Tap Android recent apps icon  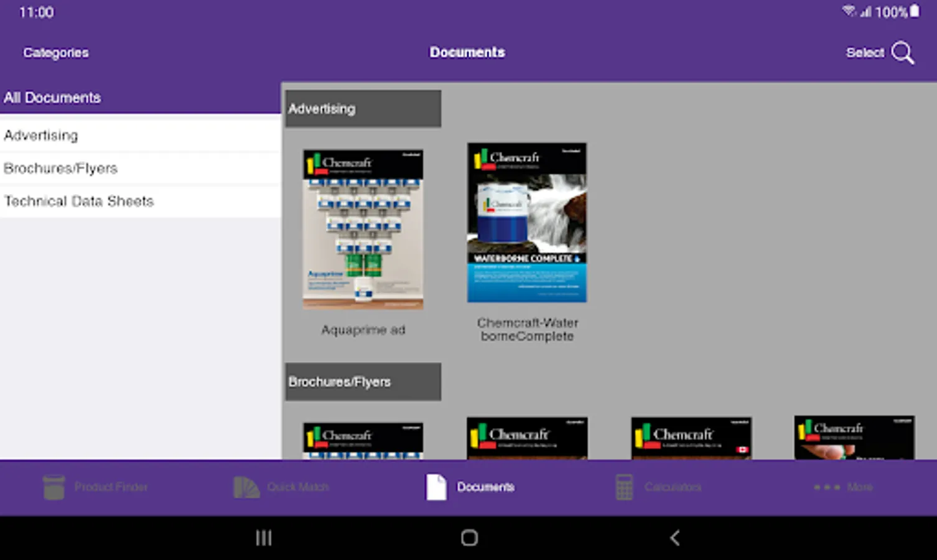tap(264, 538)
